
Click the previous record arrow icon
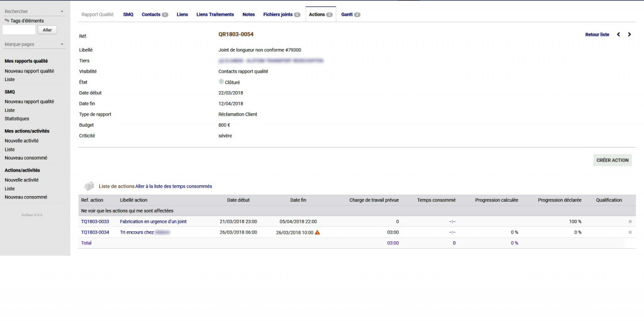618,35
